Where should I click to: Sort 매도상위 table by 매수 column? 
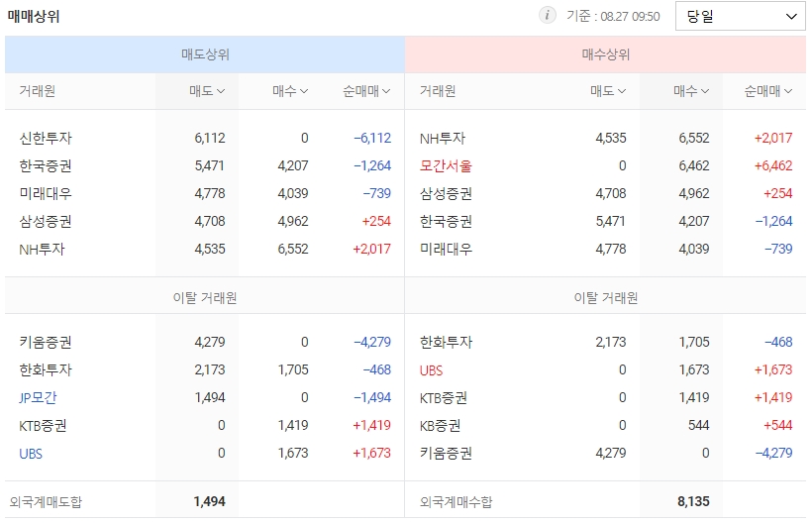290,91
